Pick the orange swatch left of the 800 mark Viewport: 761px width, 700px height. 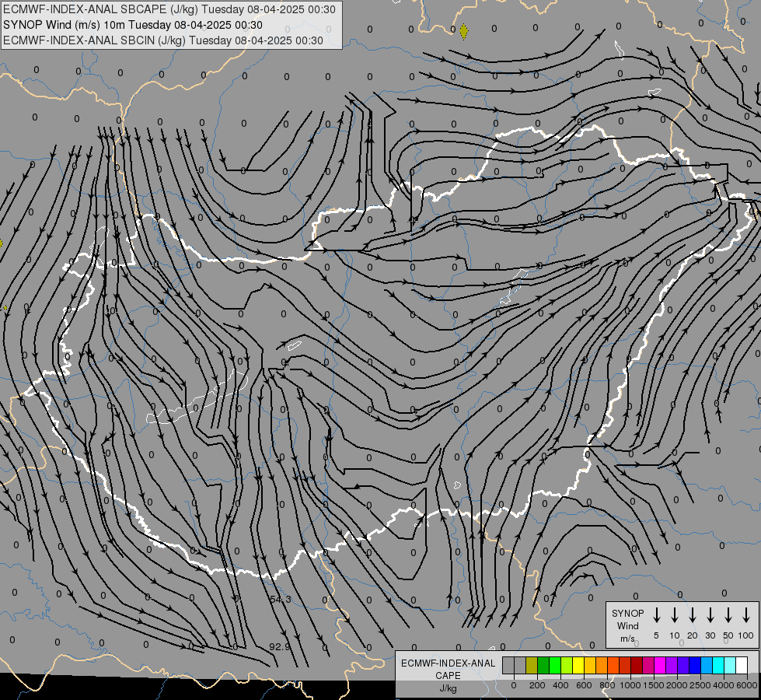[x=602, y=665]
